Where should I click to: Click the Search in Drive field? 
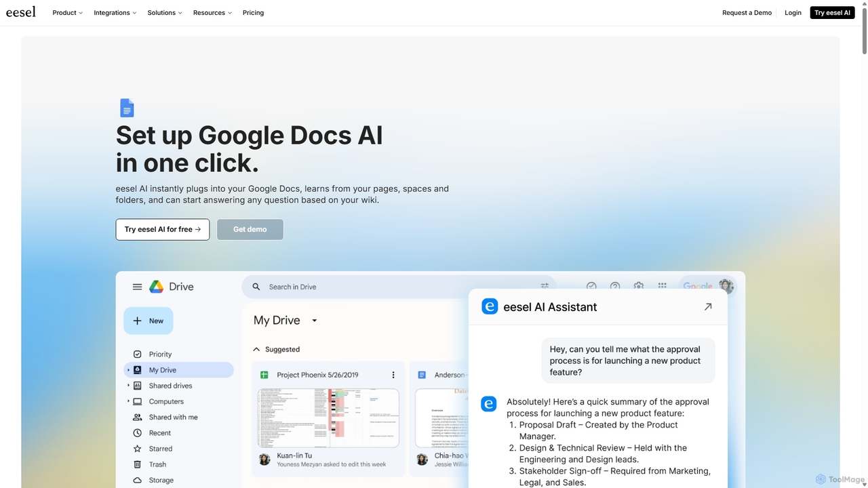coord(399,287)
